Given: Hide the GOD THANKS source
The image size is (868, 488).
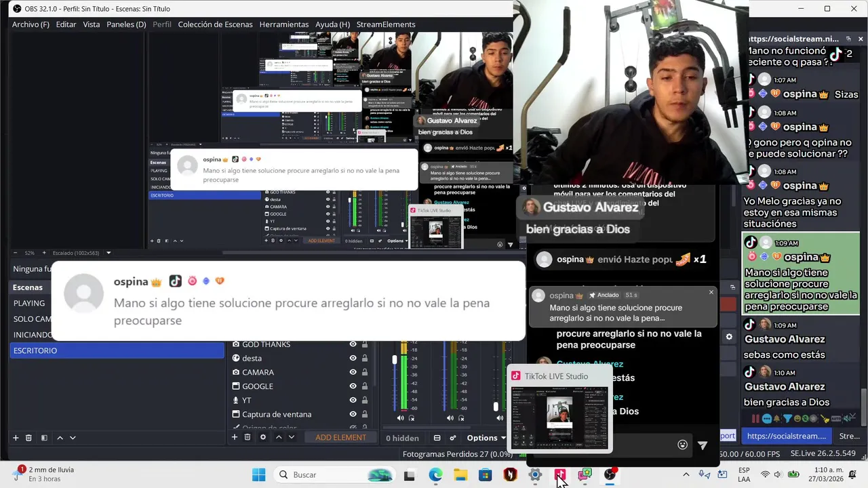Looking at the screenshot, I should click(x=353, y=344).
